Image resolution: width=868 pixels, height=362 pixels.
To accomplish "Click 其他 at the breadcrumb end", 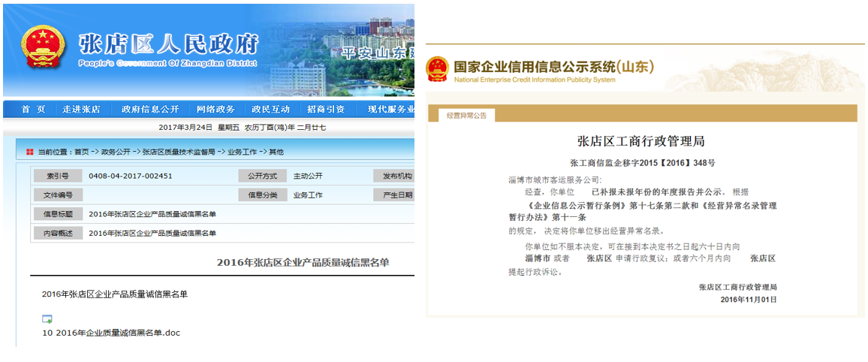I will 276,152.
